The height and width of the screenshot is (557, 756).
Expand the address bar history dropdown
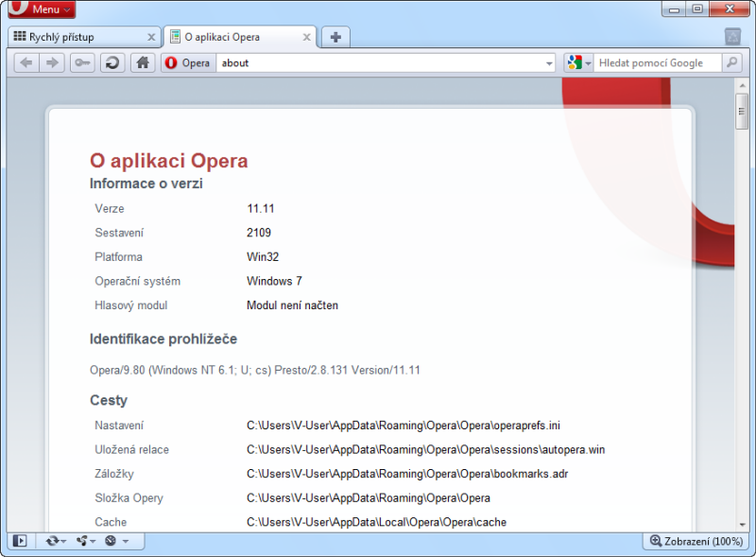click(x=549, y=63)
